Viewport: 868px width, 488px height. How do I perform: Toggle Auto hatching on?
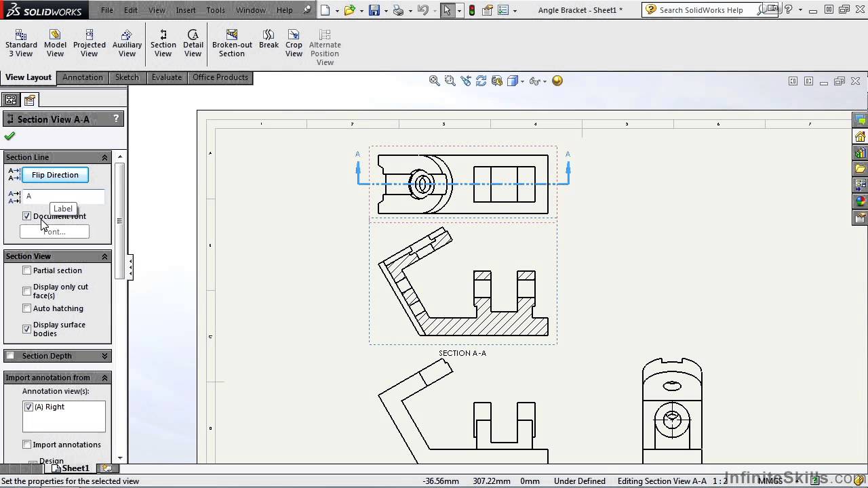click(x=26, y=308)
